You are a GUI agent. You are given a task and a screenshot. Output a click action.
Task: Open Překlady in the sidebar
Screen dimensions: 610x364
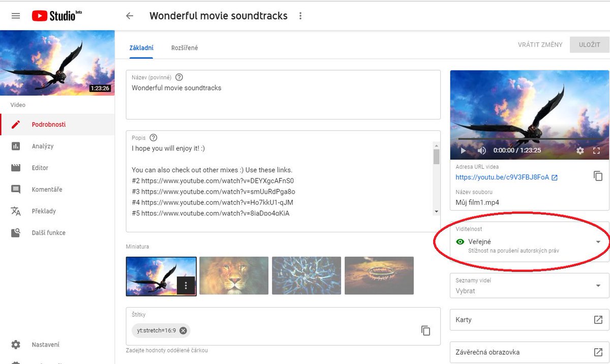[57, 211]
